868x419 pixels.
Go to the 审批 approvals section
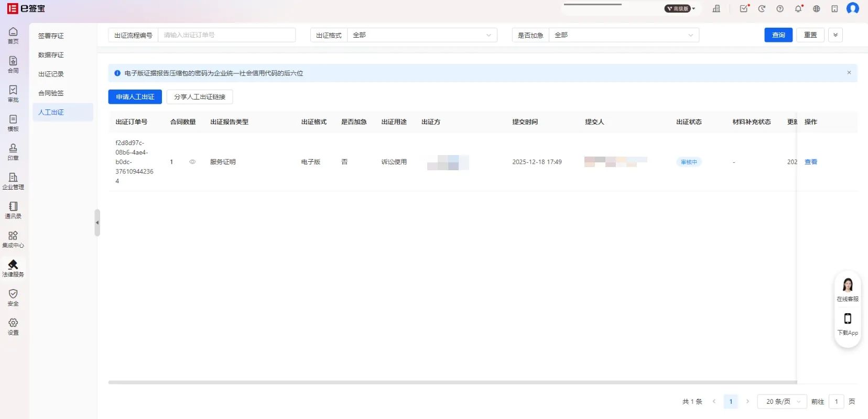(13, 94)
